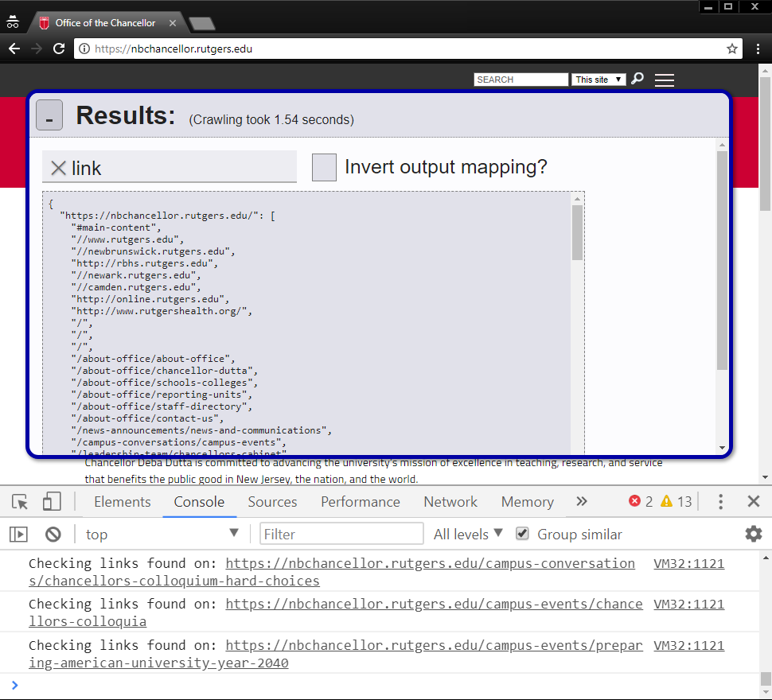Open the 'This site' search scope dropdown
Viewport: 772px width, 700px height.
tap(598, 80)
